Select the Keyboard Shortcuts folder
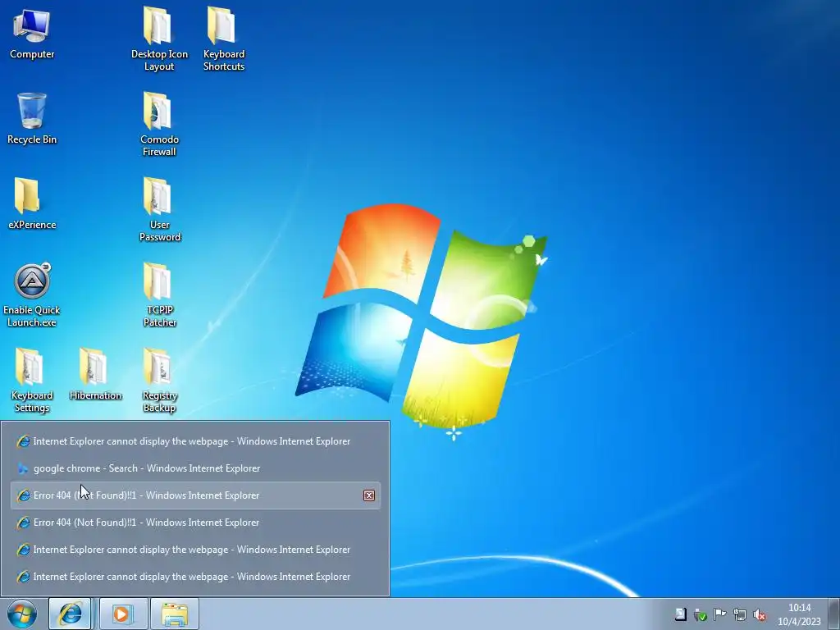The width and height of the screenshot is (840, 630). click(224, 39)
